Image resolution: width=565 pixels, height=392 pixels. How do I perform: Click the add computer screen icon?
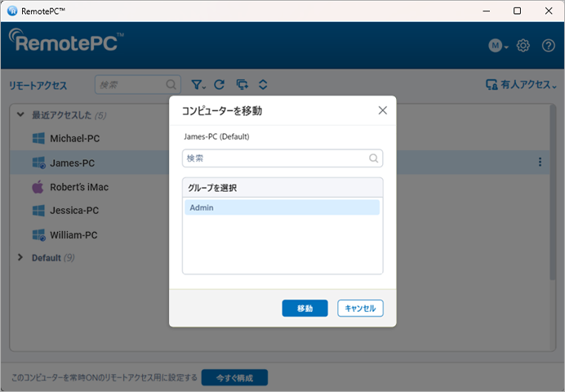(242, 85)
